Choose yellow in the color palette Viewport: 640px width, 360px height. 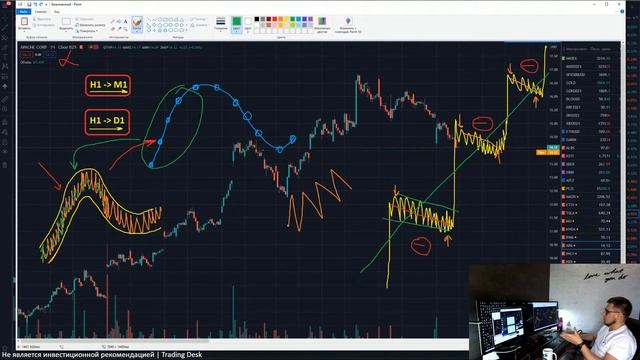(x=287, y=19)
